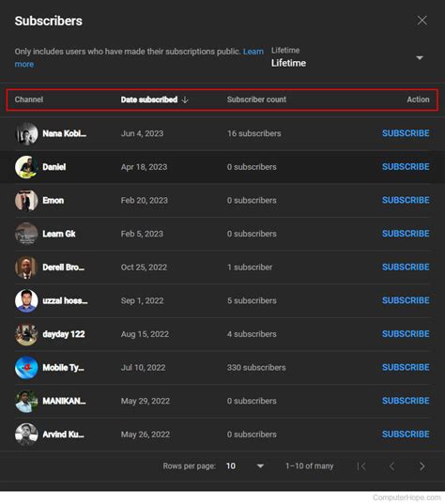Subscribe to Derell Bro channel
This screenshot has width=445, height=504.
[x=406, y=267]
